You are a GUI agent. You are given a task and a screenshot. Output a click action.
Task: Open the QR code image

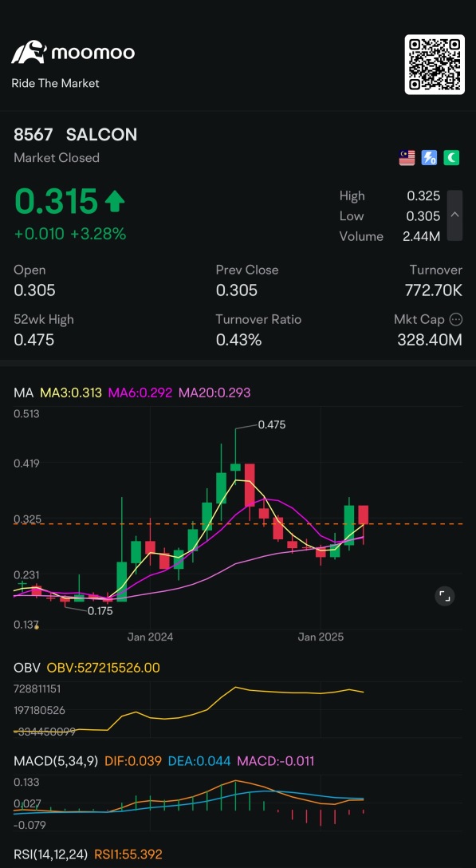pos(435,64)
